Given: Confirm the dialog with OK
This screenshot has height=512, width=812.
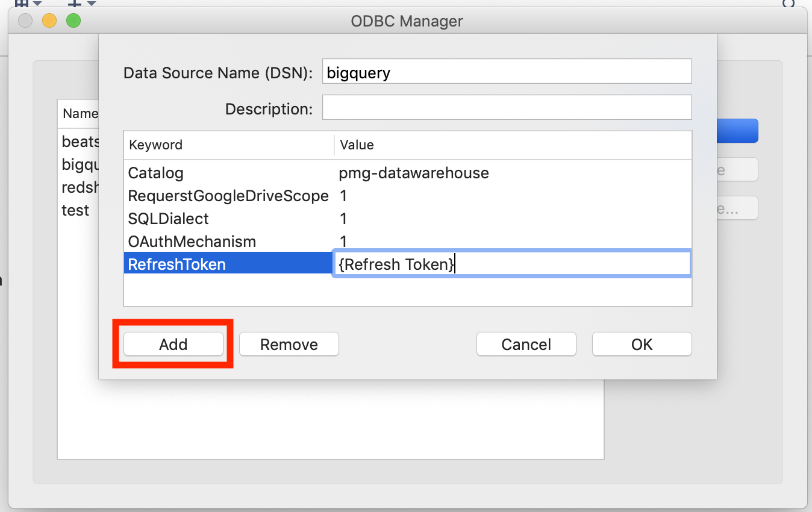Looking at the screenshot, I should [x=642, y=345].
